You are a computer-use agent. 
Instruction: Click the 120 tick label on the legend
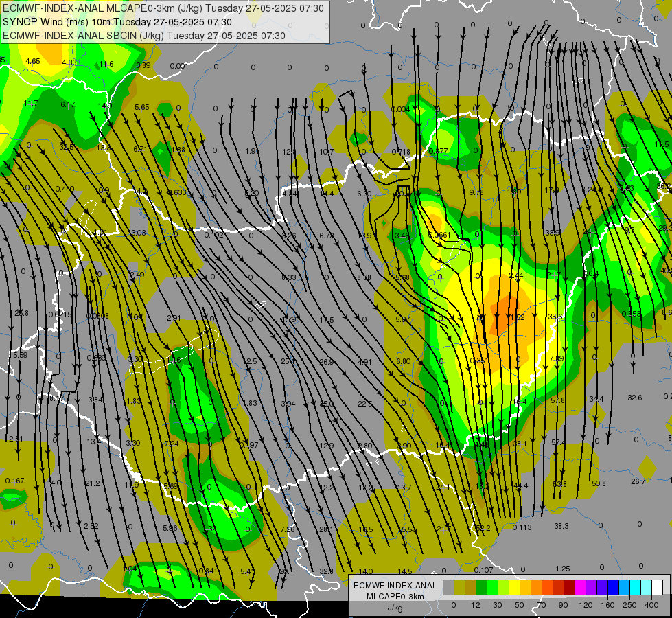pyautogui.click(x=586, y=605)
